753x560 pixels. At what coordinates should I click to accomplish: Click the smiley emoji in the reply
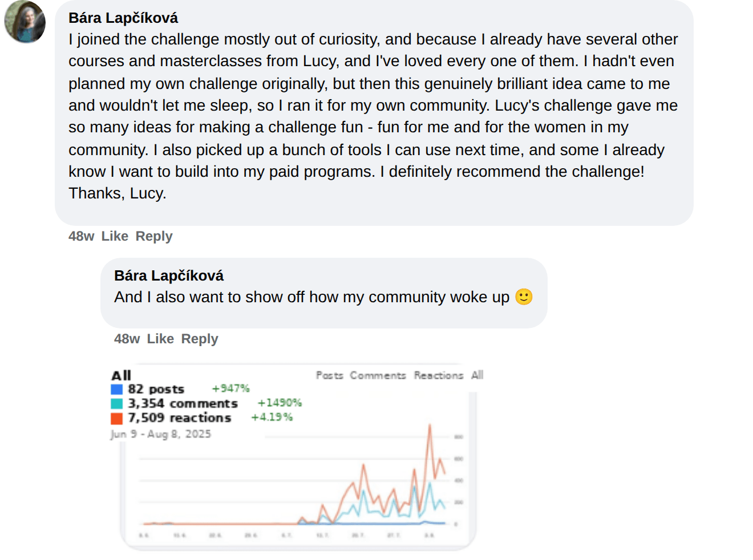(524, 297)
